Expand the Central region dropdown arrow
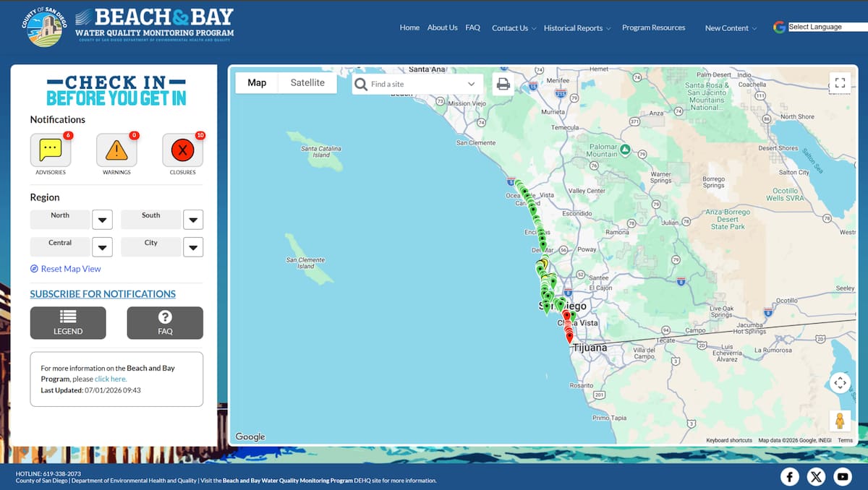 pos(102,247)
